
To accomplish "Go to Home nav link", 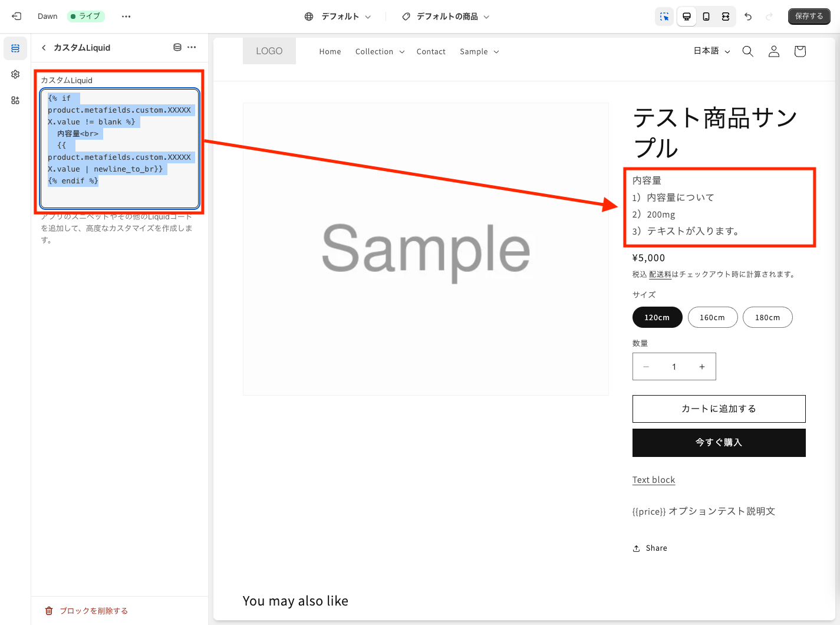I will 330,52.
